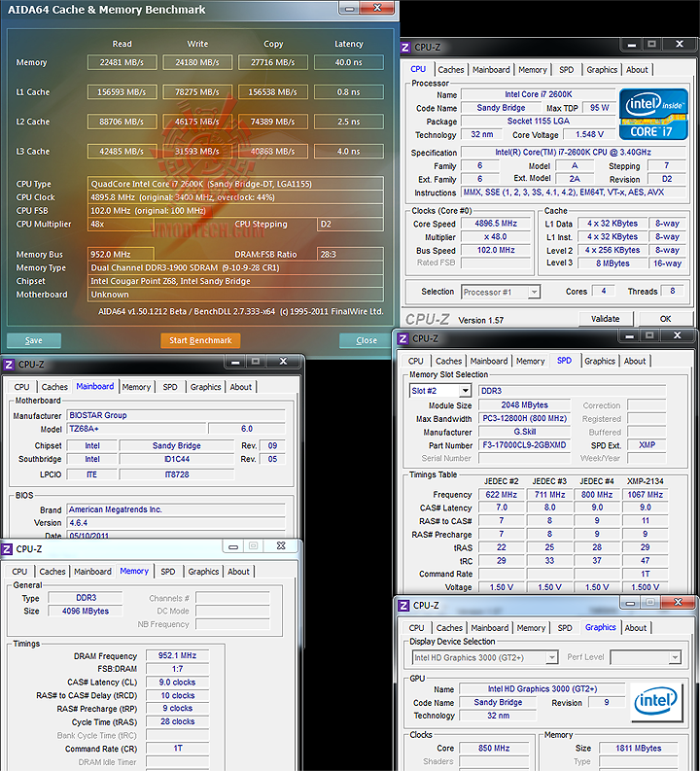The width and height of the screenshot is (700, 771).
Task: Click Max Bandwidth PC3-12800H (800 MHz) field
Action: pos(524,419)
